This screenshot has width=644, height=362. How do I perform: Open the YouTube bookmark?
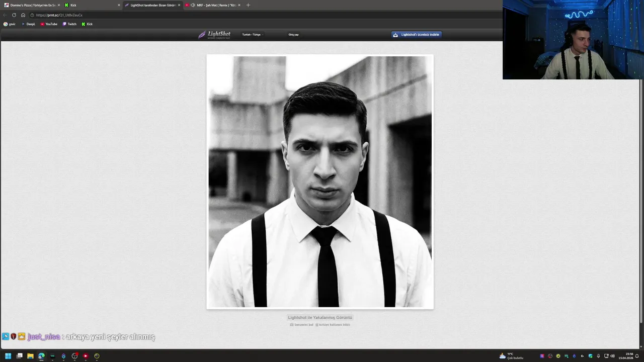(49, 24)
